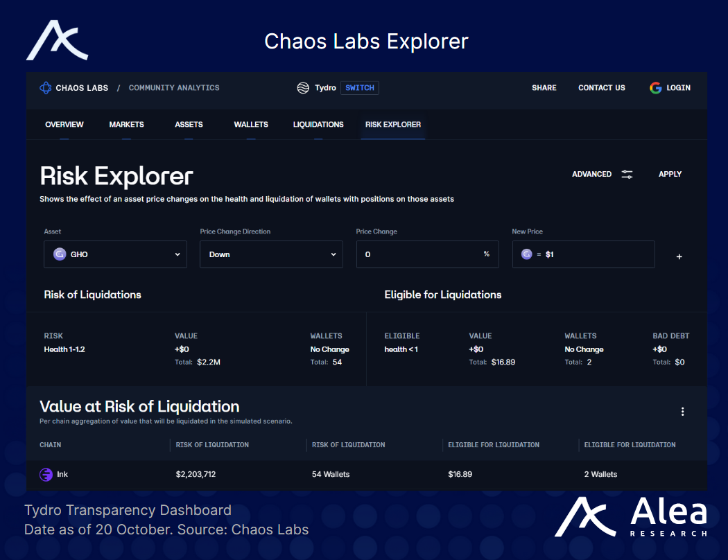Image resolution: width=728 pixels, height=560 pixels.
Task: Expand the GHO Asset dropdown
Action: 115,254
